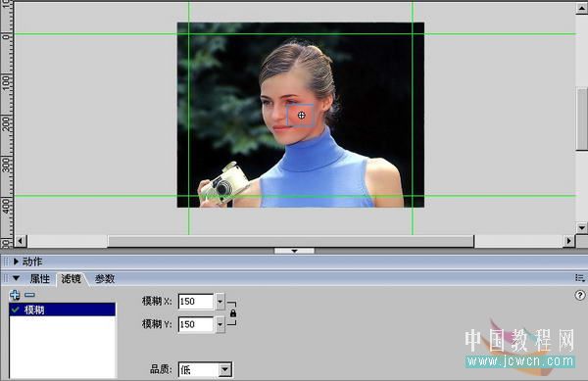
Task: Switch to the 属性 tab
Action: 40,279
